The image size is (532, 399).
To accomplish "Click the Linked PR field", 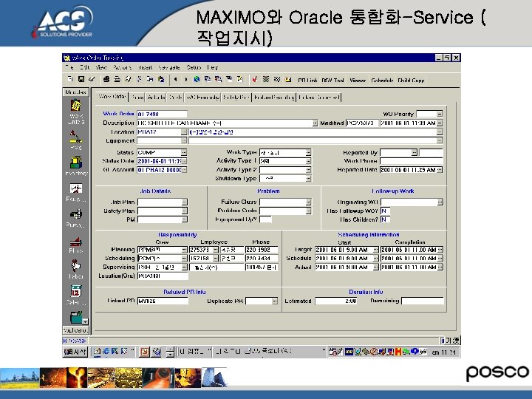I will 163,301.
